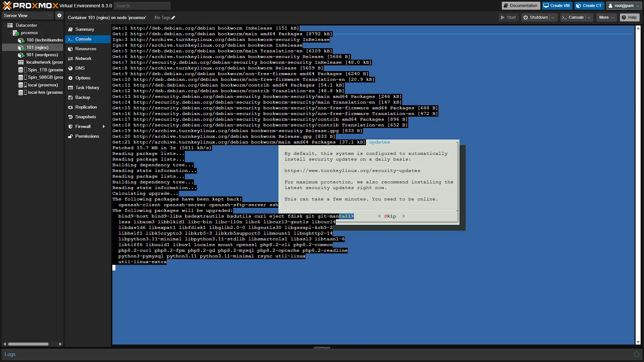
Task: Open the Server View settings gear
Action: 59,15
